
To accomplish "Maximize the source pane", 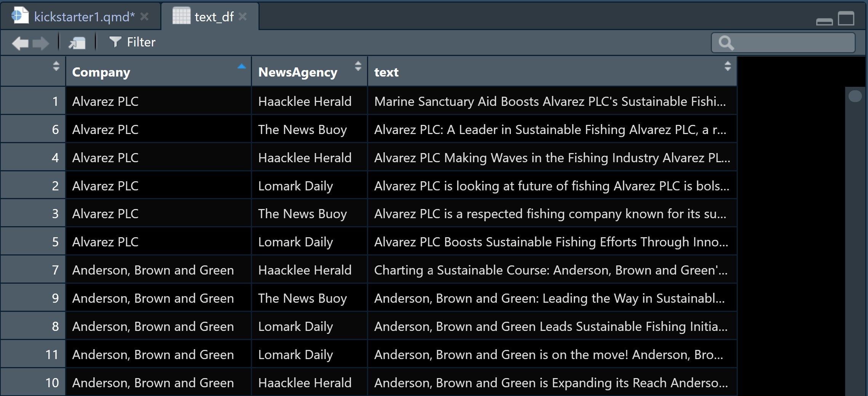I will 846,18.
